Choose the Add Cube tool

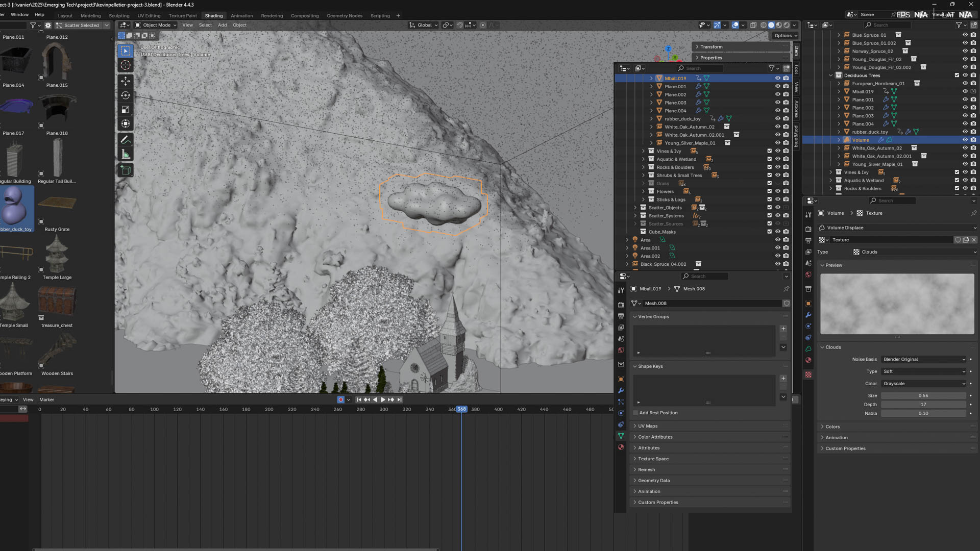(x=126, y=170)
